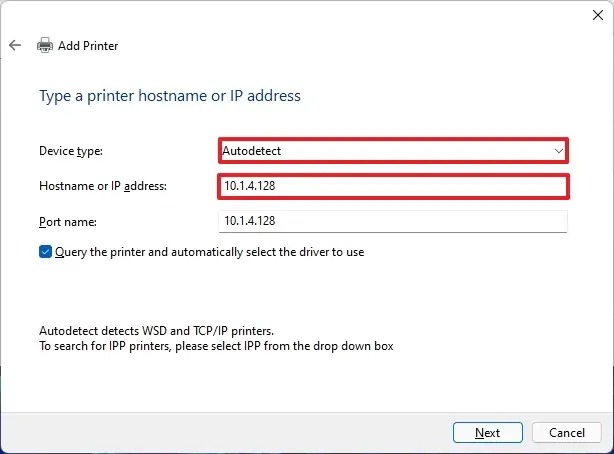Click the 'Port name:' label
614x454 pixels.
click(x=67, y=221)
